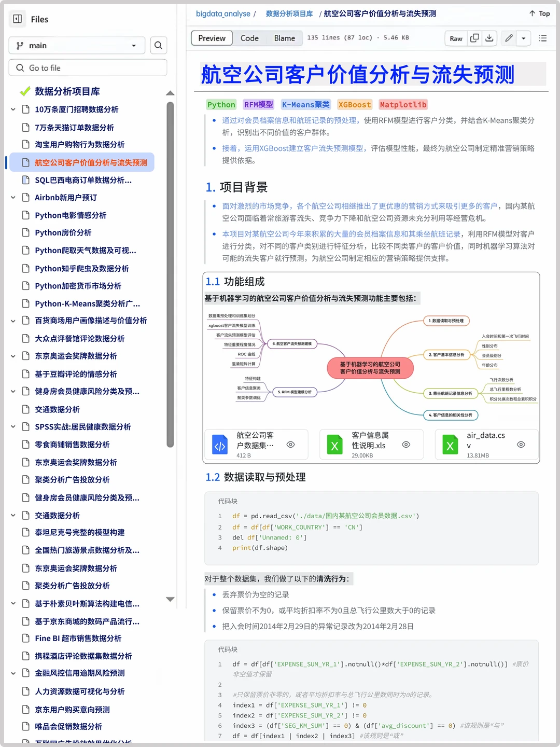Image resolution: width=560 pixels, height=747 pixels.
Task: Open 航空公司客户价值分析与流失预测 in file tree
Action: point(82,162)
